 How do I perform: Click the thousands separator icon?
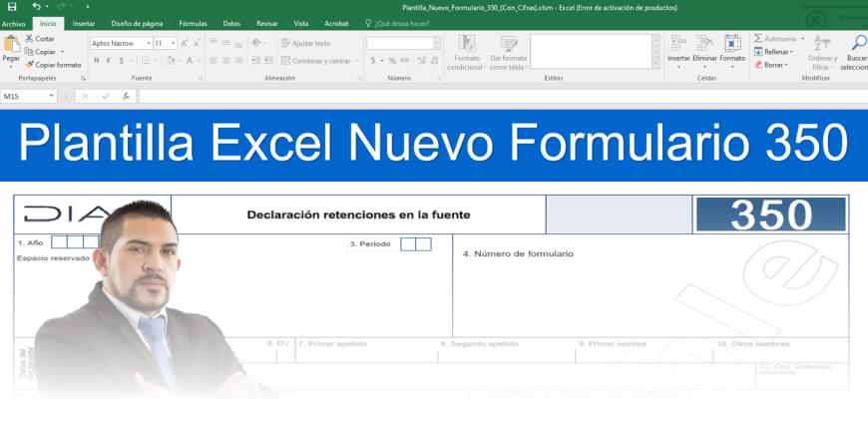click(x=405, y=60)
